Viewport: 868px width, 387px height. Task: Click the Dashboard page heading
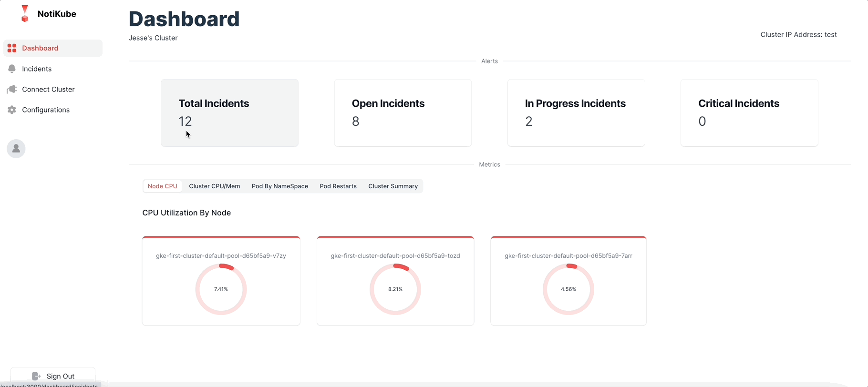point(184,19)
